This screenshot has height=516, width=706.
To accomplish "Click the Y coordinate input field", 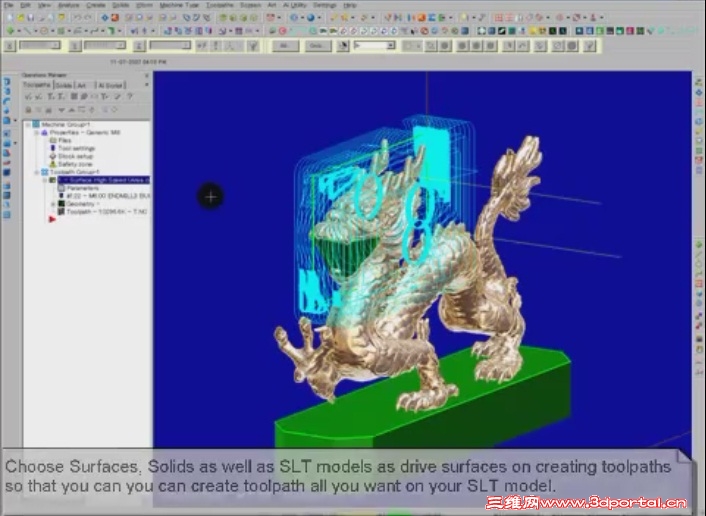I will coord(104,45).
